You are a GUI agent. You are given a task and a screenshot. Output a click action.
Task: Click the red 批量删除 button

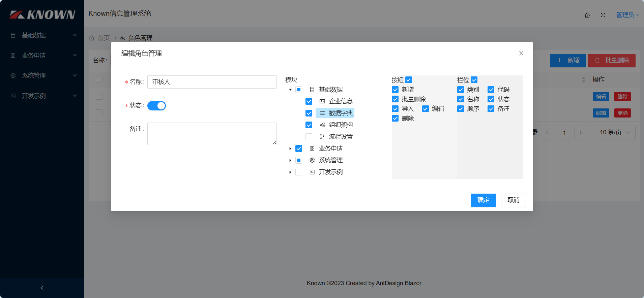[x=612, y=60]
